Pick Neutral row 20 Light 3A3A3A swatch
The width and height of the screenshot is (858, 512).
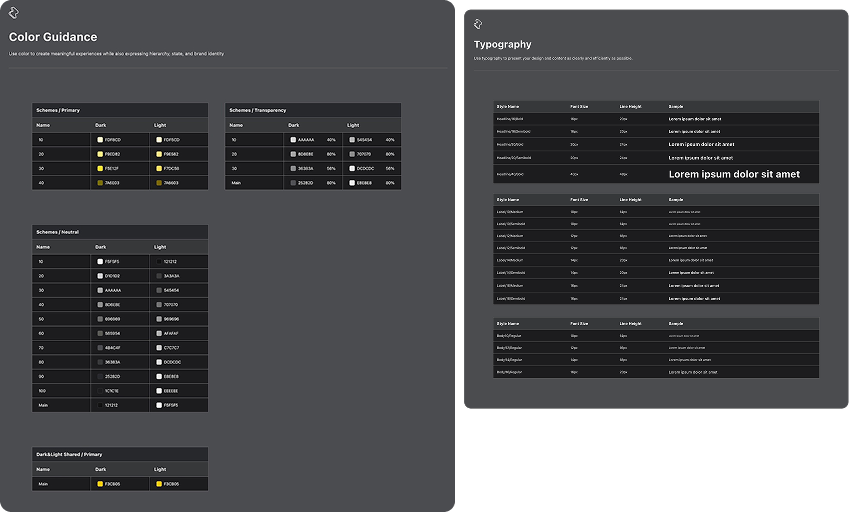coord(159,276)
